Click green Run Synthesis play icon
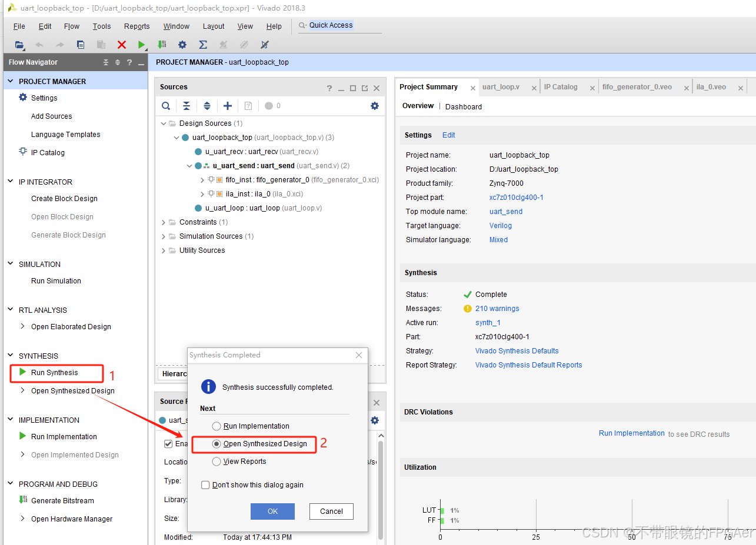The height and width of the screenshot is (545, 756). click(22, 372)
